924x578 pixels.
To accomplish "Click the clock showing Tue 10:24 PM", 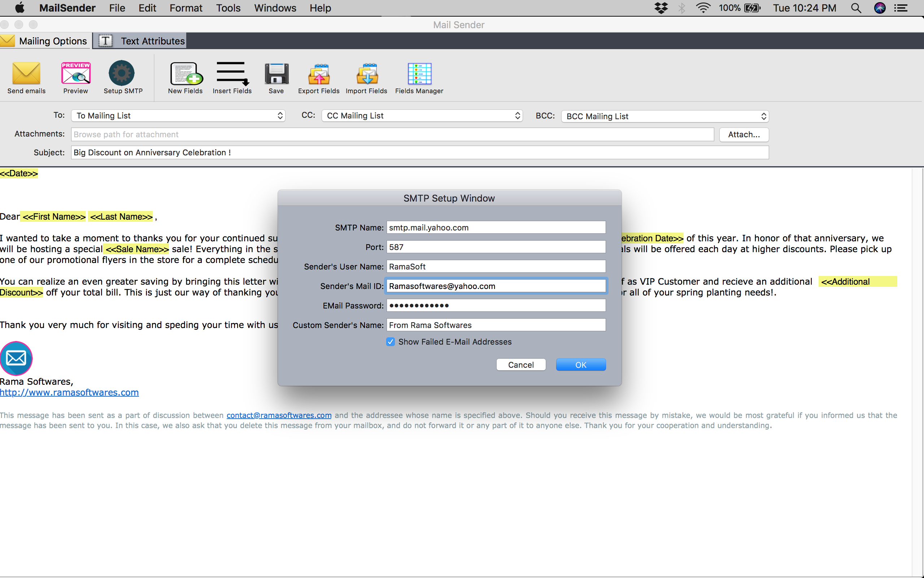I will (x=805, y=8).
